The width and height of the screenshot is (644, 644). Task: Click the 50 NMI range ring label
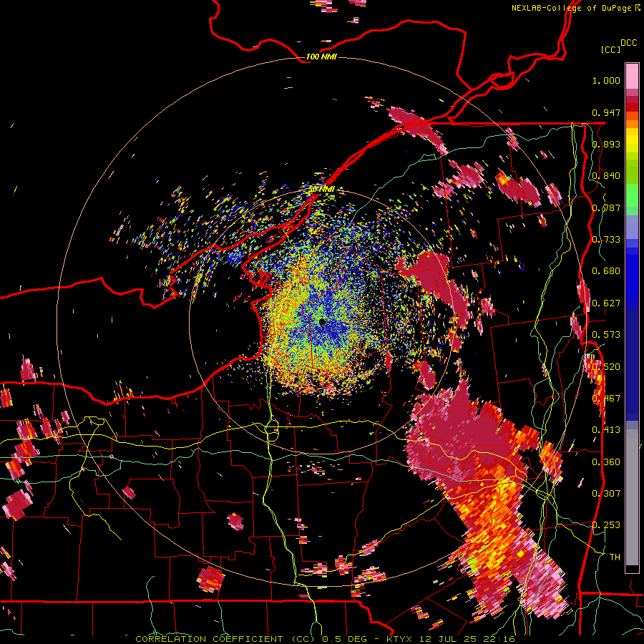(321, 190)
